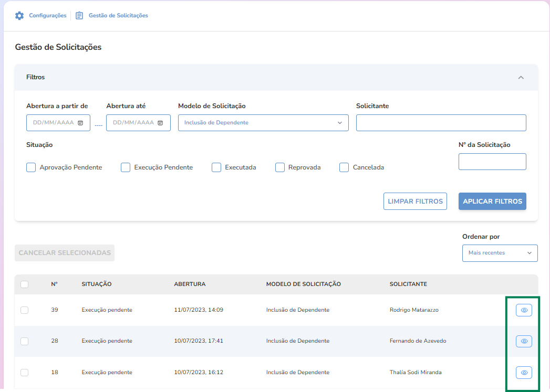Viewport: 550px width, 392px height.
Task: Click the Aplicar Filtros button
Action: pyautogui.click(x=492, y=202)
